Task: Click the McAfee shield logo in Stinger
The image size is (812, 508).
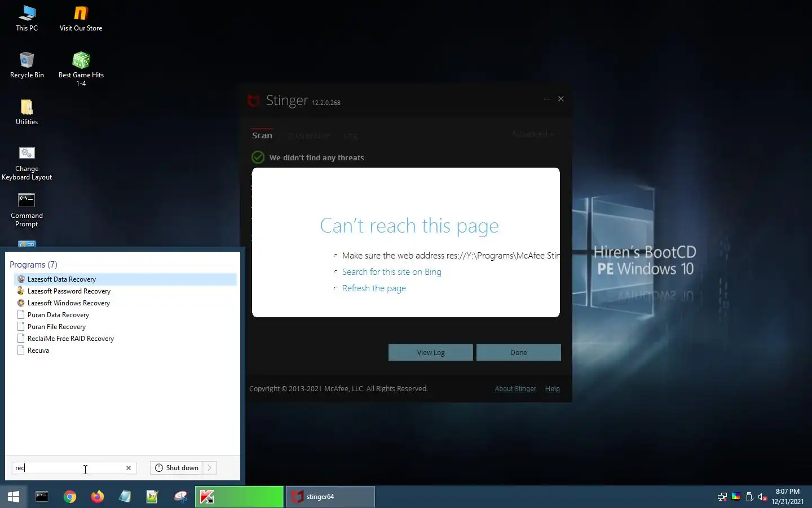Action: click(254, 101)
